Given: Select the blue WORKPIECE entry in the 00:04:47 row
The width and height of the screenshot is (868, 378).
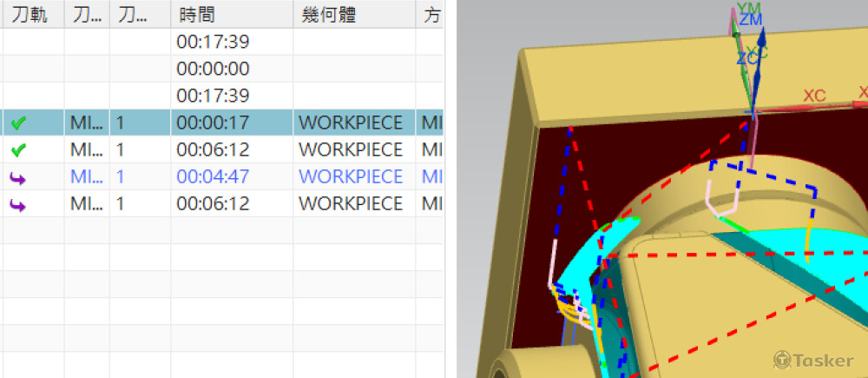Looking at the screenshot, I should (x=351, y=177).
